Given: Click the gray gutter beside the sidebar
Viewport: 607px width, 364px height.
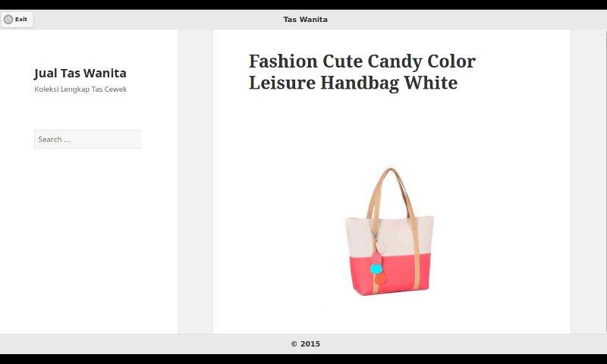Looking at the screenshot, I should pos(195,182).
